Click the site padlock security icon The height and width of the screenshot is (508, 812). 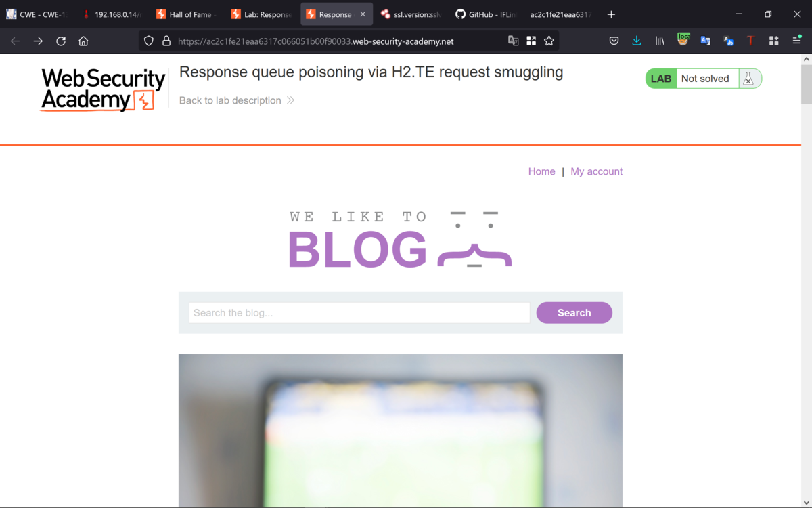tap(166, 41)
